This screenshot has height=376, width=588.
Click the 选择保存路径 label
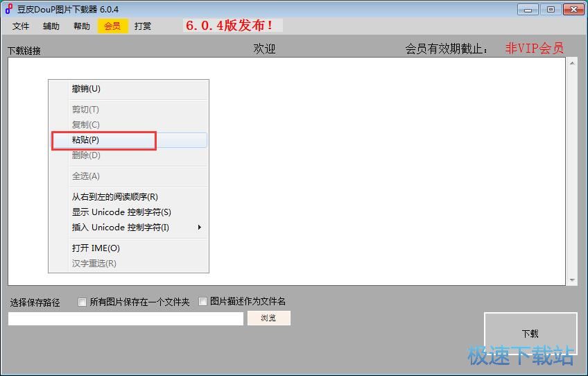[35, 302]
